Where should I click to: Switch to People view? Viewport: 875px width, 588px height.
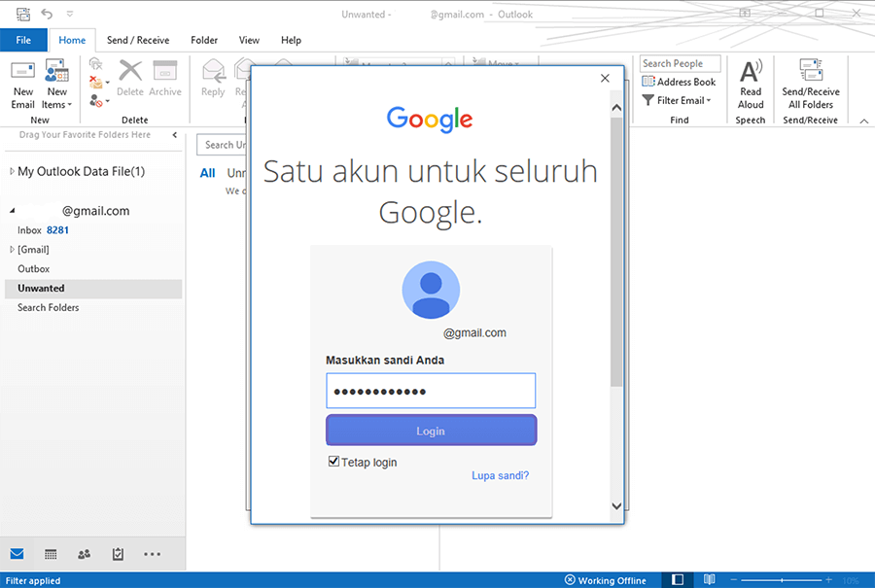coord(84,554)
